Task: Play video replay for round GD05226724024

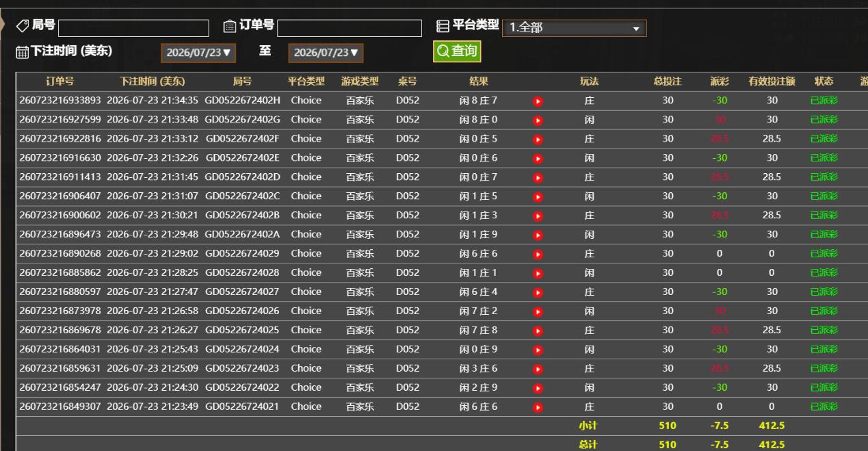Action: [538, 350]
